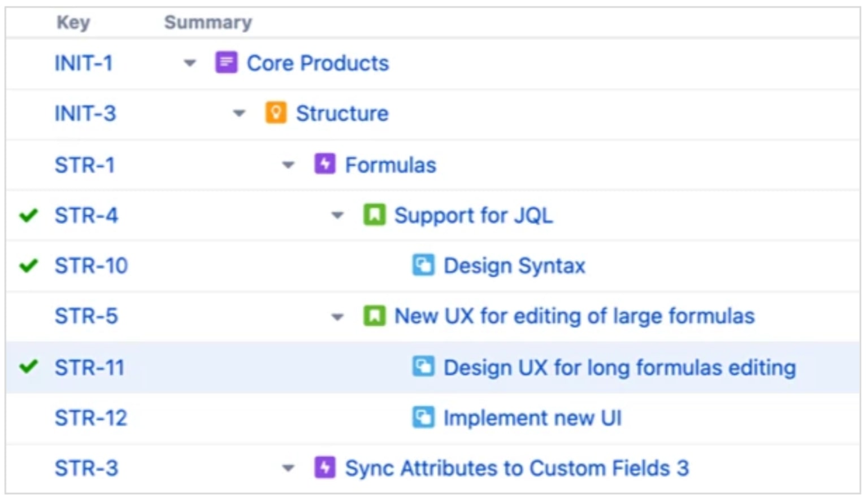Click the green story icon for New UX row
This screenshot has height=502, width=868.
(x=374, y=316)
